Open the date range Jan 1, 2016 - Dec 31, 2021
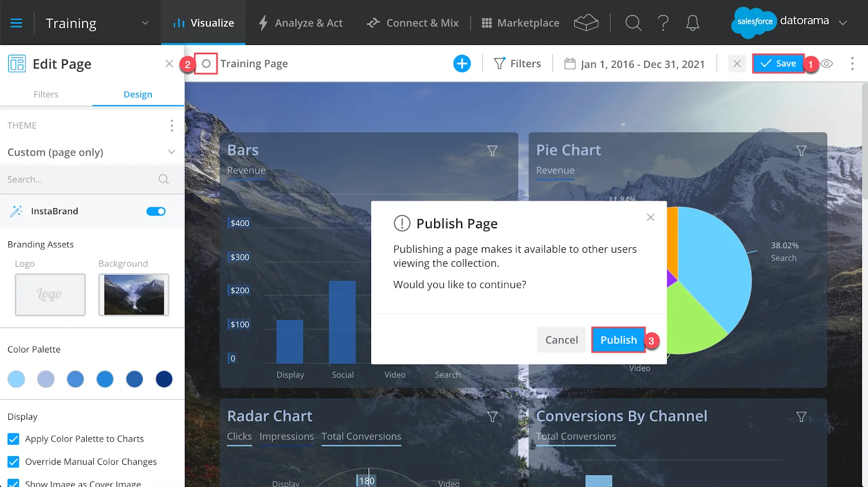 (634, 64)
